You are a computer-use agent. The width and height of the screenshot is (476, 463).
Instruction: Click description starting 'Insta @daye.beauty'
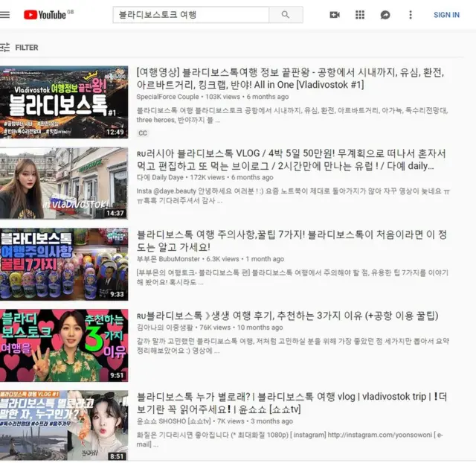293,196
